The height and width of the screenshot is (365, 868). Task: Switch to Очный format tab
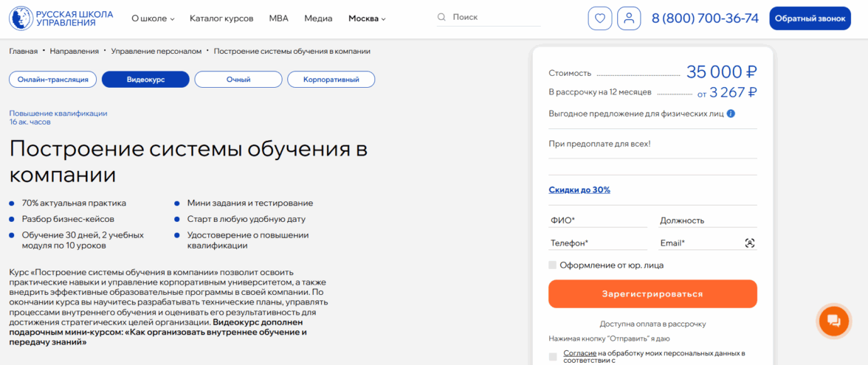(x=238, y=80)
